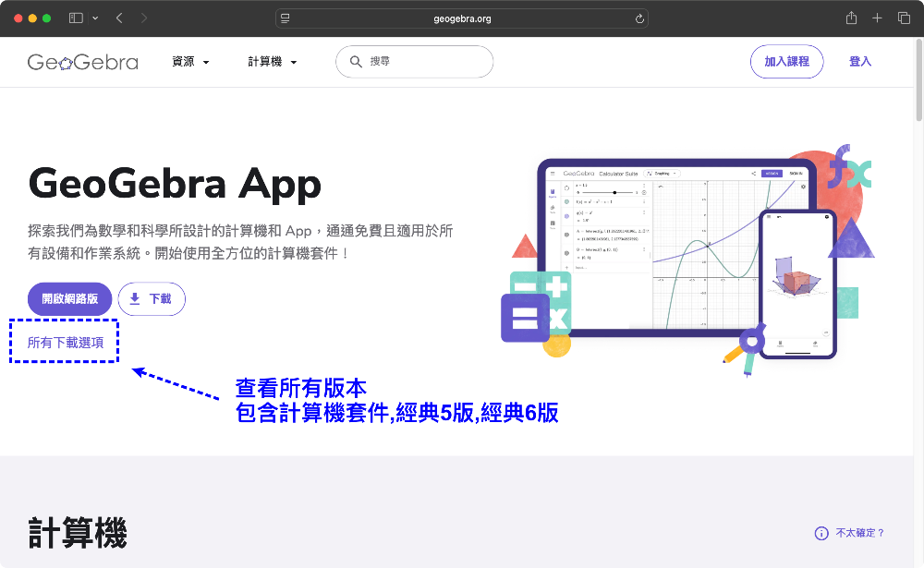924x568 pixels.
Task: Show tab overview icon
Action: pyautogui.click(x=904, y=18)
